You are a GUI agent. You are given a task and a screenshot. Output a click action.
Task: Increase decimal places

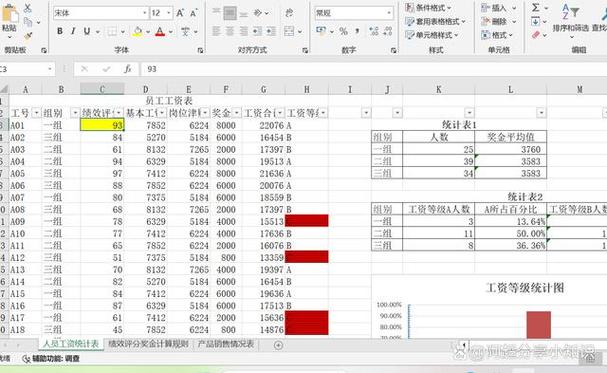374,31
